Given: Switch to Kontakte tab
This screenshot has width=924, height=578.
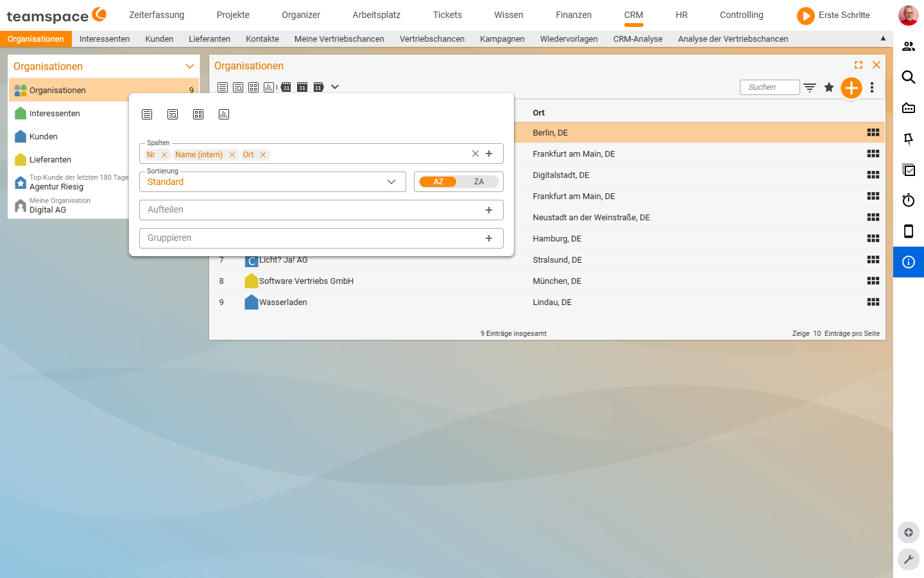Looking at the screenshot, I should click(x=262, y=39).
